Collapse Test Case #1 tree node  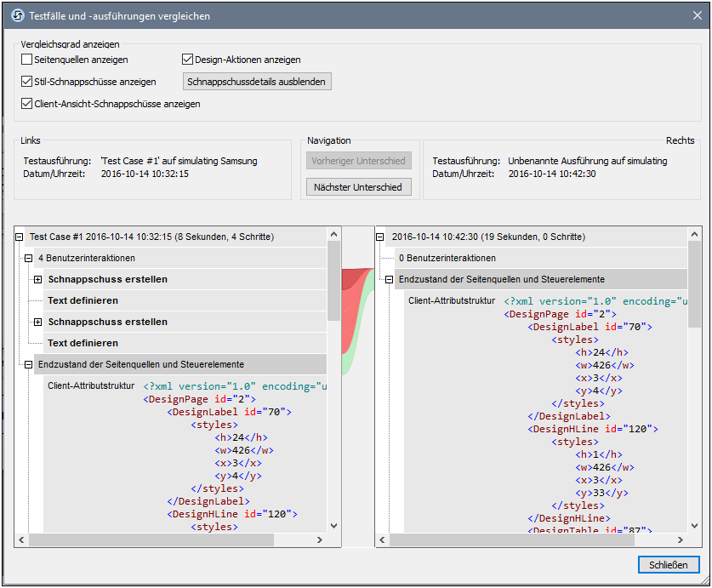20,237
